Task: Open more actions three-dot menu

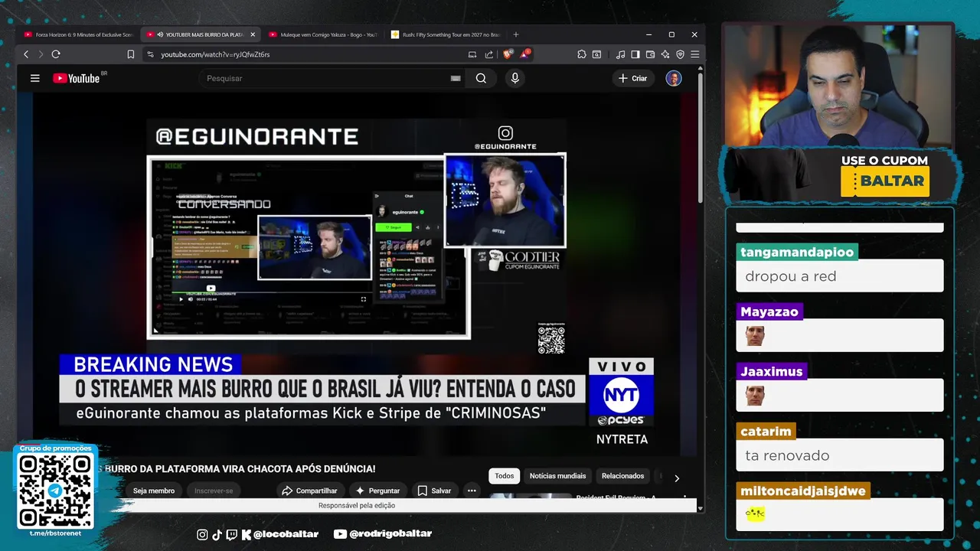Action: click(472, 491)
